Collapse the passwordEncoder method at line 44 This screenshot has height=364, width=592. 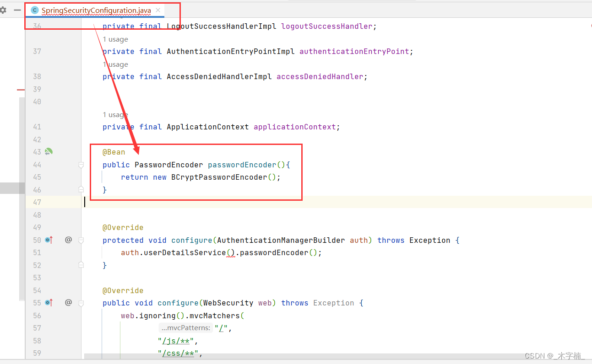coord(81,165)
